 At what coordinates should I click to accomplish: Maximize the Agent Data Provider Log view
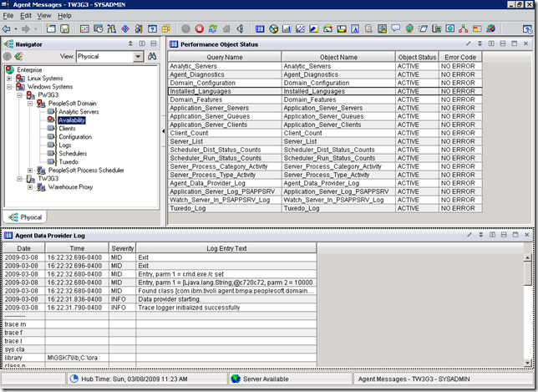515,235
